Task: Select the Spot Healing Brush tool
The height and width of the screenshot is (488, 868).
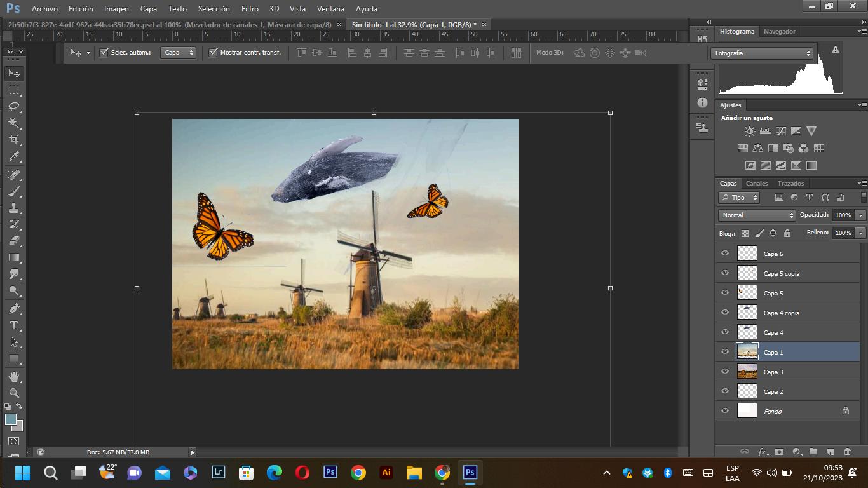Action: 14,175
